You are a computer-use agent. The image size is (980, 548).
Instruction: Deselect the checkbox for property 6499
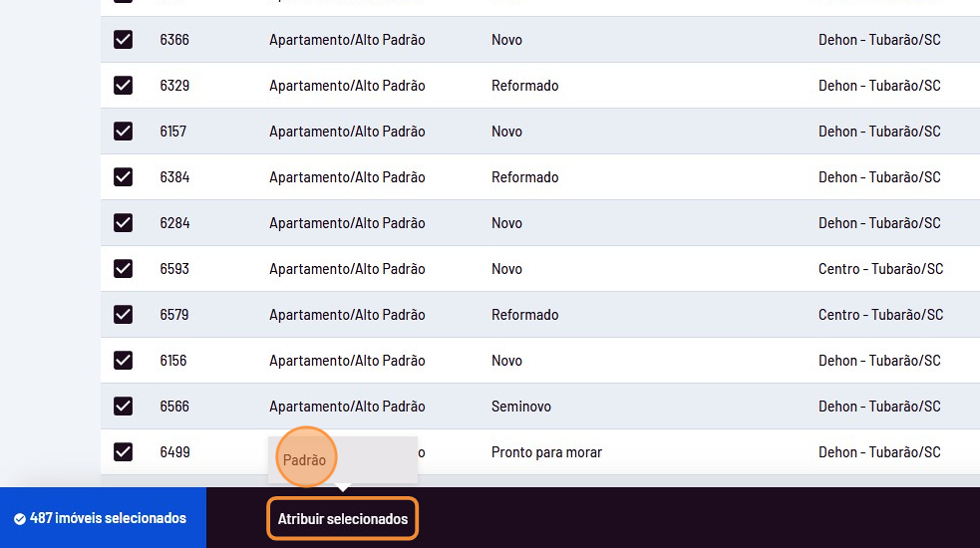pyautogui.click(x=123, y=452)
